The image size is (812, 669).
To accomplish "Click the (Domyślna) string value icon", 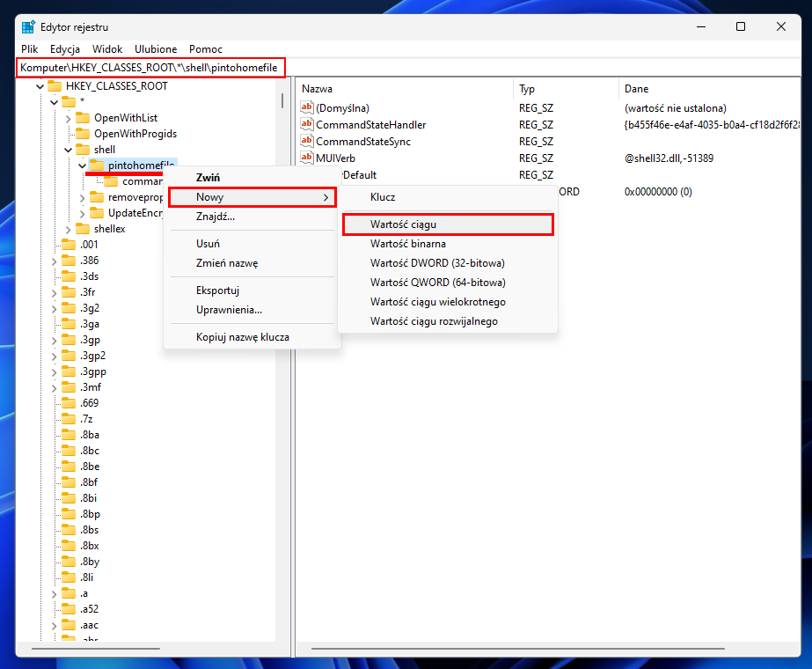I will point(306,107).
